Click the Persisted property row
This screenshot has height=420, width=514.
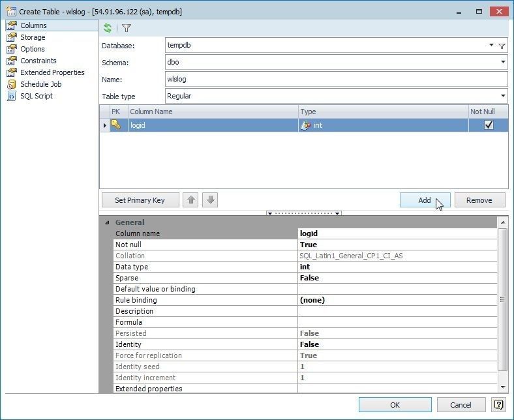click(305, 333)
